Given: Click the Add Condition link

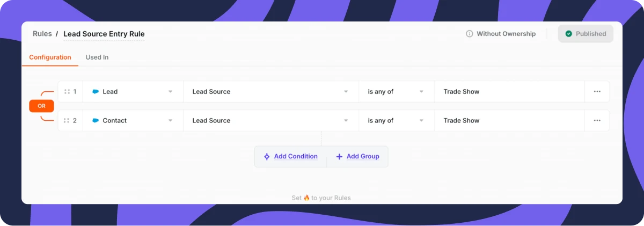Looking at the screenshot, I should [x=296, y=157].
